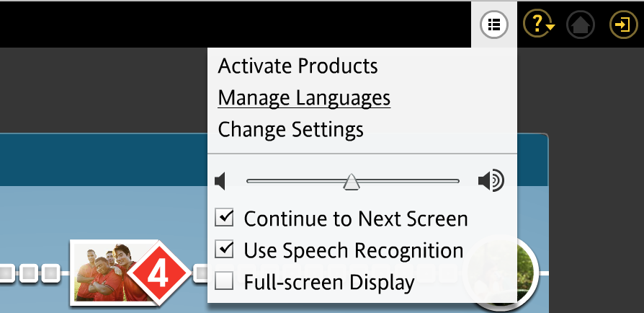The height and width of the screenshot is (313, 644).
Task: Open the preferences list menu icon
Action: click(493, 24)
